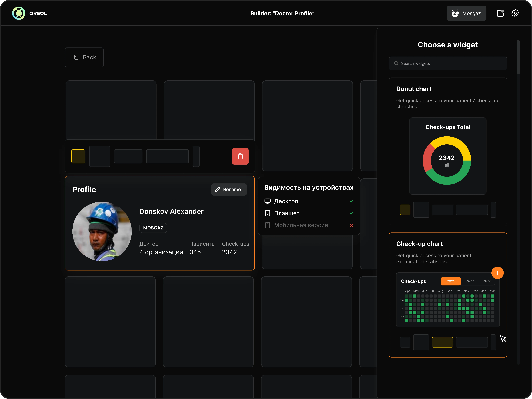Click the notification icon with the indicator dot
532x399 pixels.
pos(500,13)
